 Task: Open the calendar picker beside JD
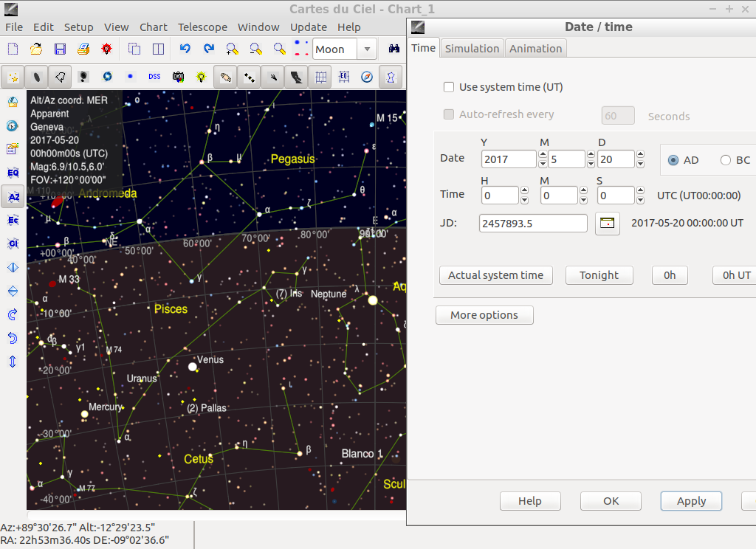tap(607, 223)
